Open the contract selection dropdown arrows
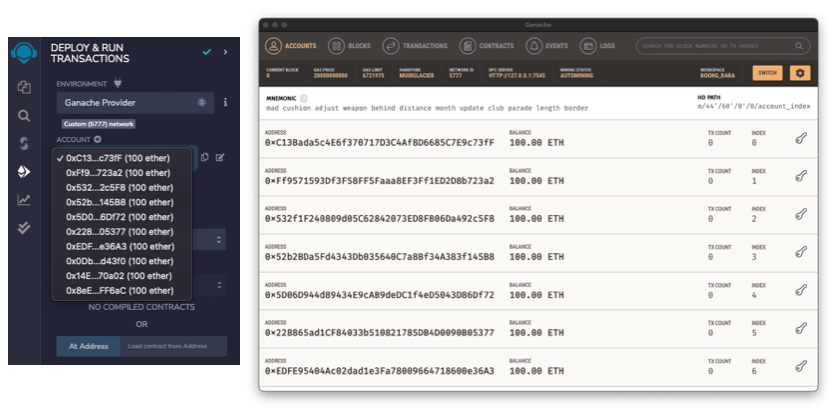 [218, 285]
